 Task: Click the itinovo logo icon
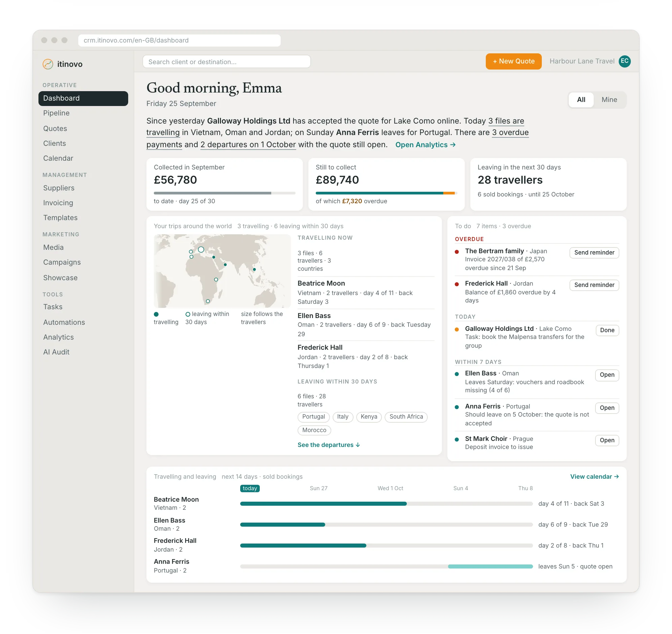(48, 64)
